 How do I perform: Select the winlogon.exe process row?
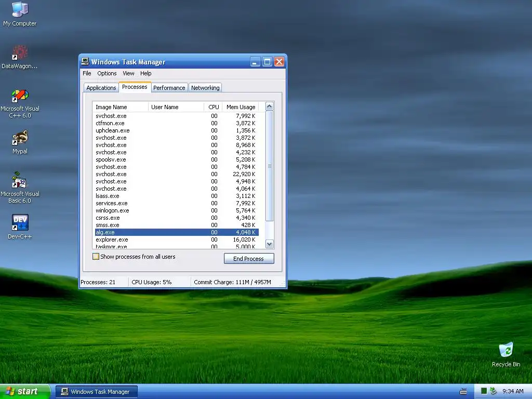(177, 210)
